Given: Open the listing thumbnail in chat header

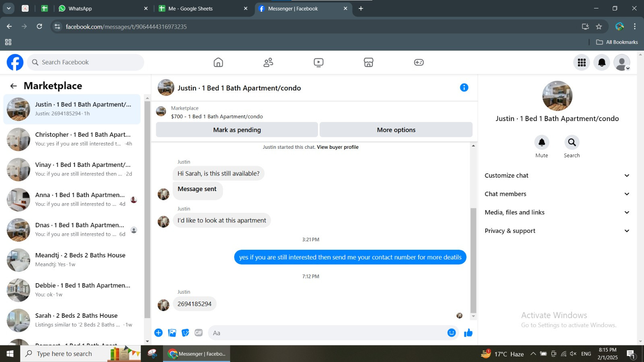Looking at the screenshot, I should [166, 88].
